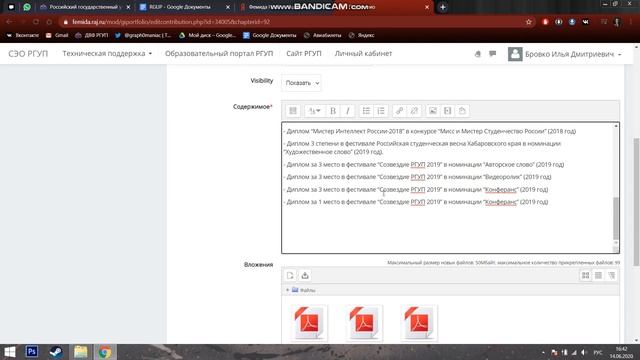Toggle bold formatting in the editor
The height and width of the screenshot is (360, 640).
coord(333,111)
